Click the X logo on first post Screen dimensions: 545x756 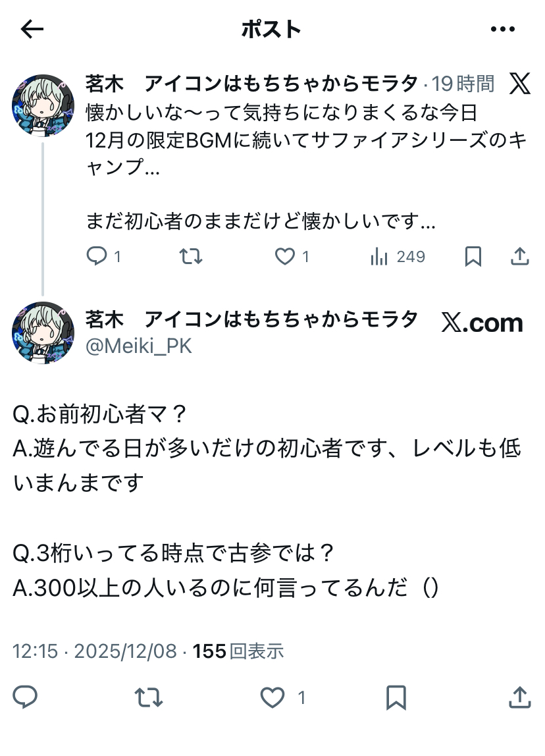point(520,84)
